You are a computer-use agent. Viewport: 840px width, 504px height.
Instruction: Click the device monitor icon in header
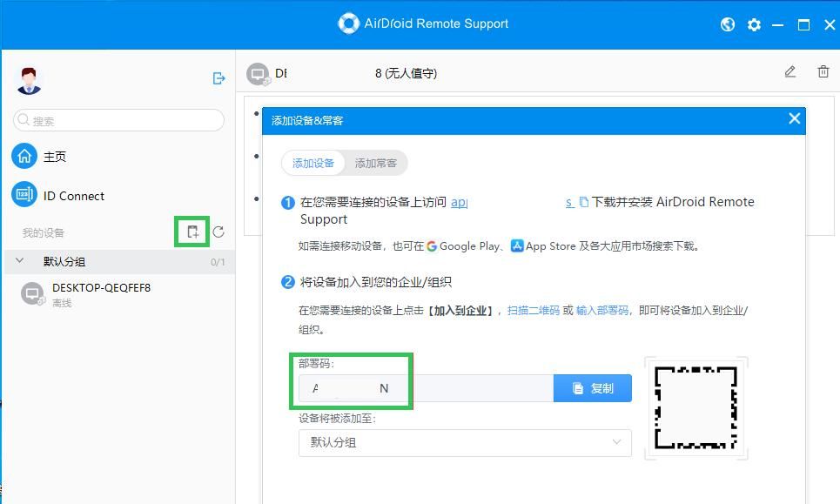coord(258,73)
